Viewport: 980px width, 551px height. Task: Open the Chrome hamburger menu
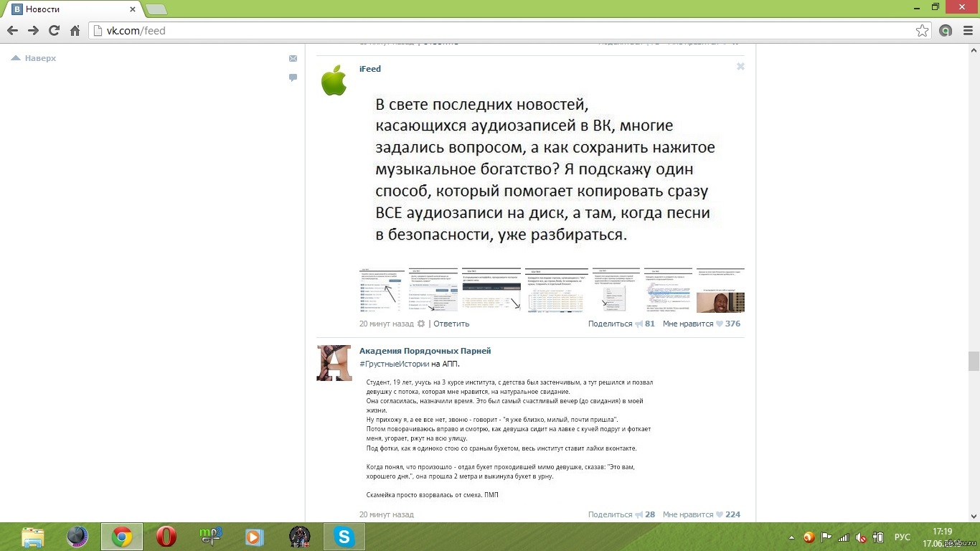[x=966, y=31]
